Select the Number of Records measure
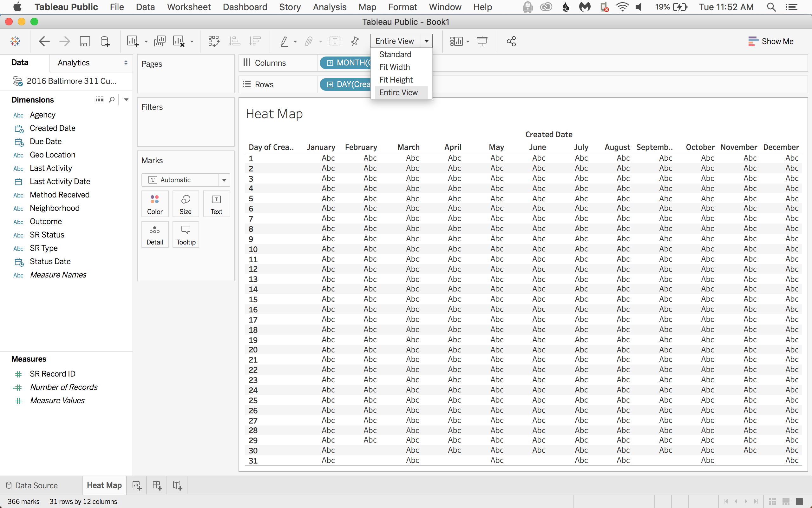The width and height of the screenshot is (812, 508). (64, 387)
